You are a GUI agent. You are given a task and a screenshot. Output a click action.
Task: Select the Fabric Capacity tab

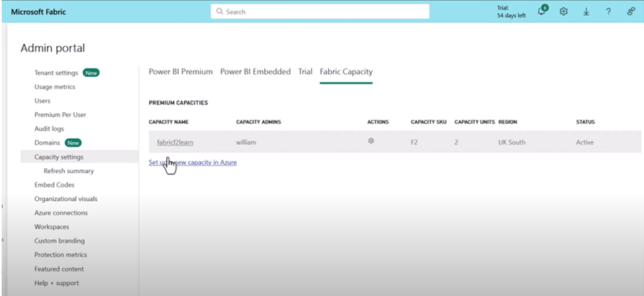point(346,72)
